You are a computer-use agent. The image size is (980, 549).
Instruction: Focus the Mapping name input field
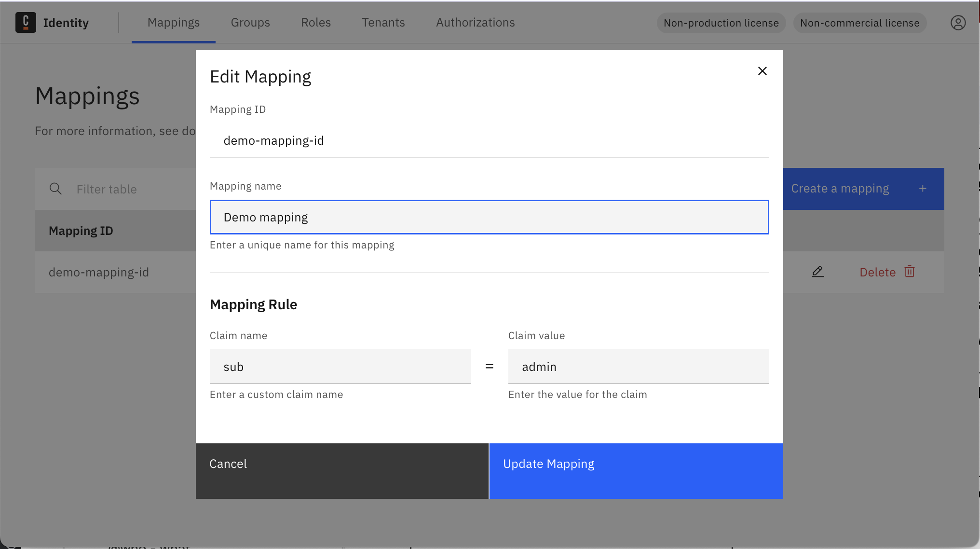click(489, 217)
